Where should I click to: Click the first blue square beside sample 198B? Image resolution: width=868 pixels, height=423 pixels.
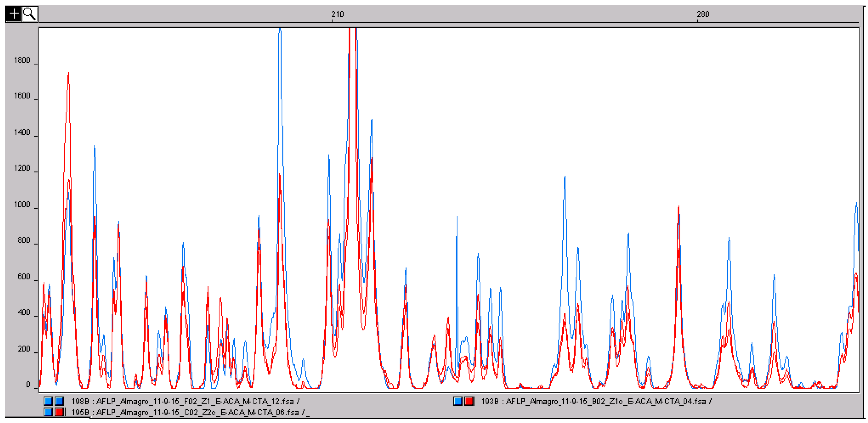point(48,401)
